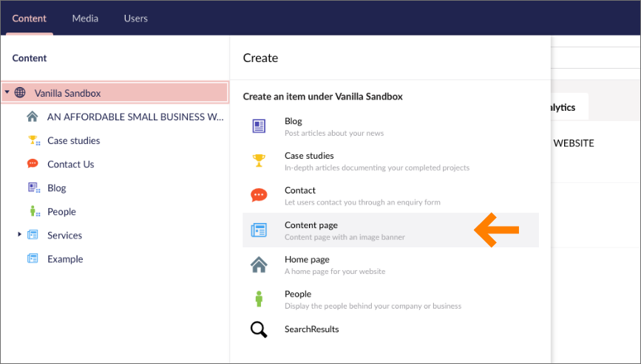Click the globe icon beside Vanilla Sandbox

click(21, 93)
